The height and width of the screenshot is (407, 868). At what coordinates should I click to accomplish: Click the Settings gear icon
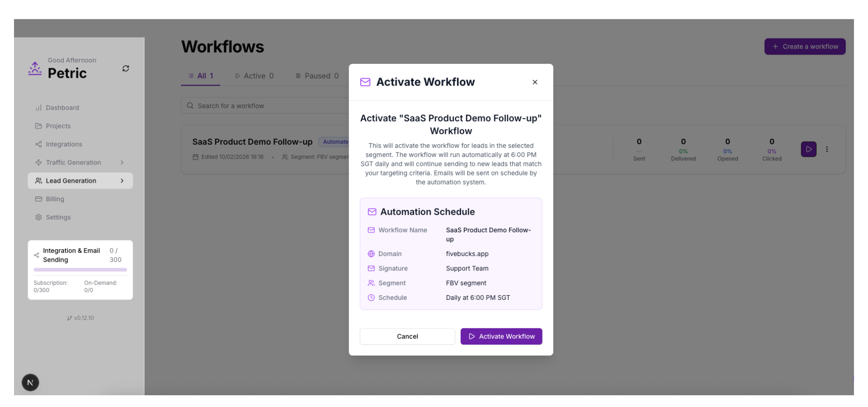tap(38, 217)
